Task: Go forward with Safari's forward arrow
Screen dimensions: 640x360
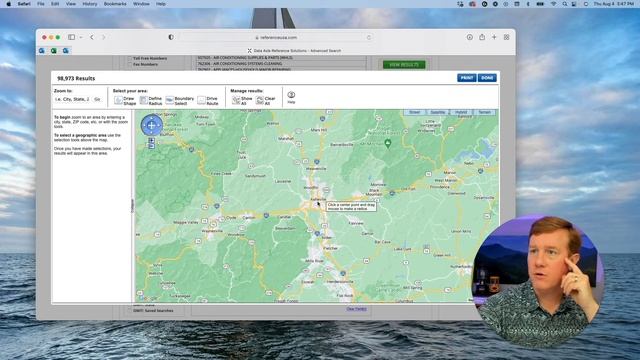Action: pyautogui.click(x=104, y=37)
